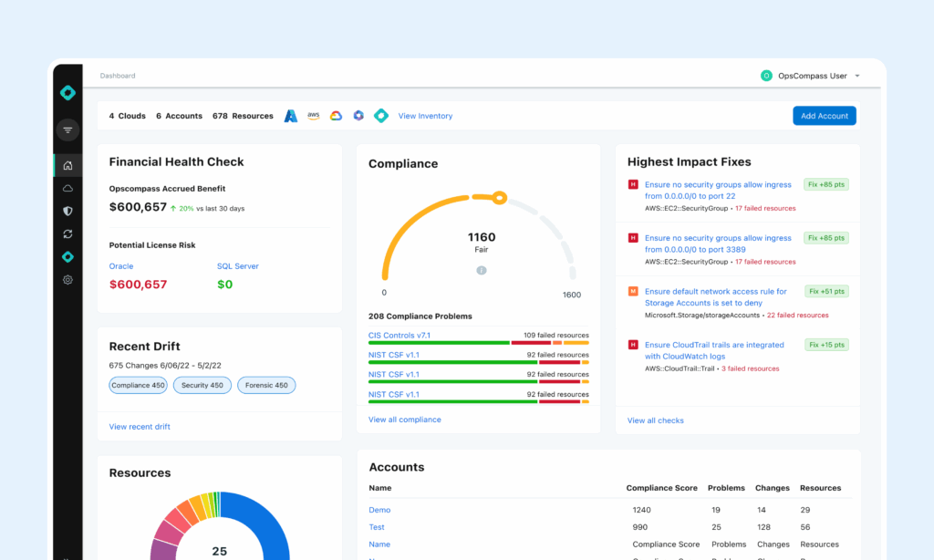Click the purple hexagon provider icon
934x560 pixels.
tap(358, 116)
